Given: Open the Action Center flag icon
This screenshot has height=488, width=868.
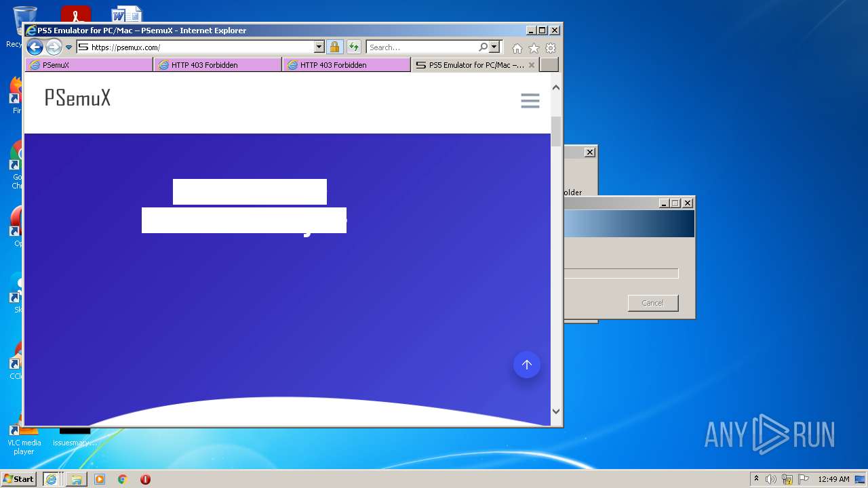Looking at the screenshot, I should (804, 479).
